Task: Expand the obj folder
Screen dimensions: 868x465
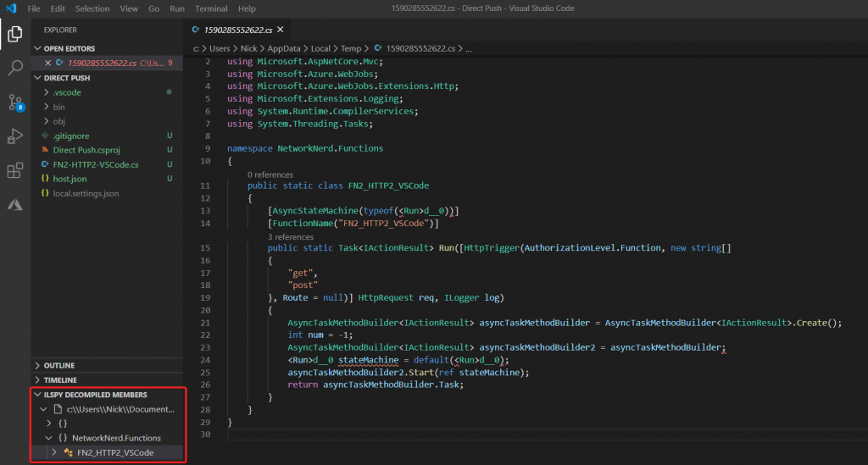Action: pos(47,121)
